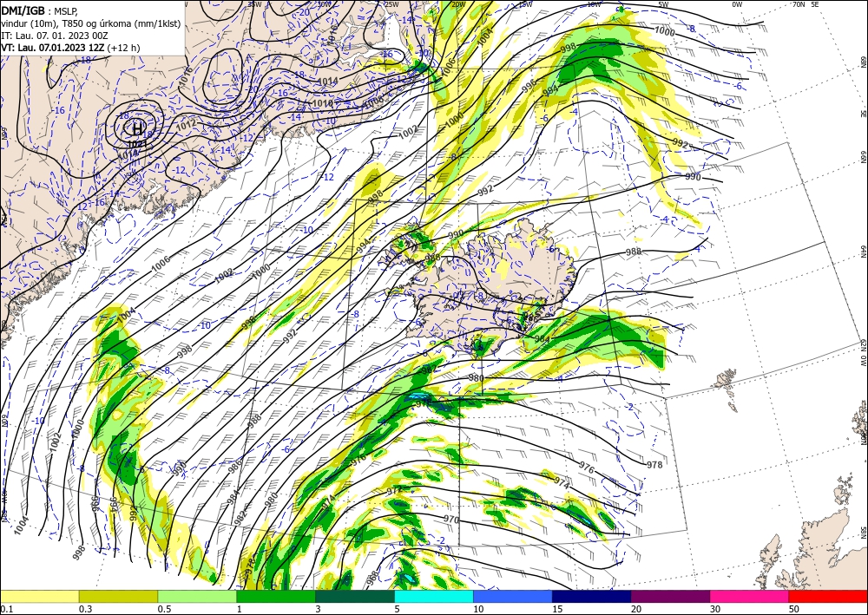Click the '5E' label at the top edge
The image size is (868, 615).
[815, 4]
